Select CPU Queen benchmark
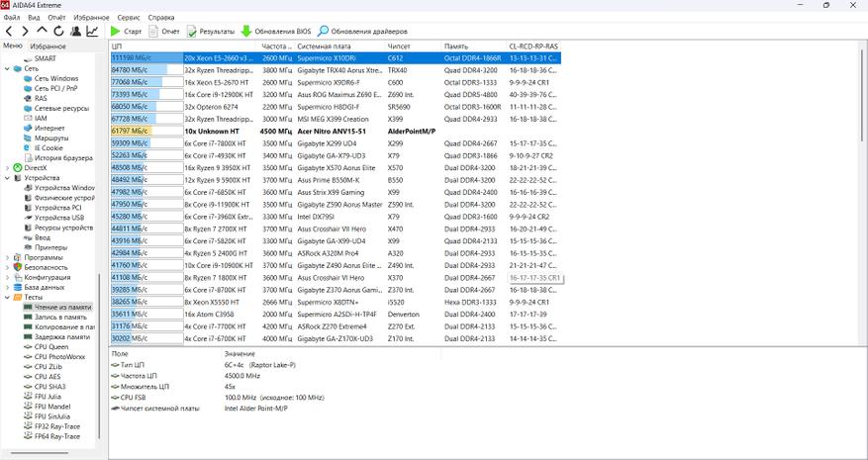Screen dimensions: 868x460 pos(51,346)
